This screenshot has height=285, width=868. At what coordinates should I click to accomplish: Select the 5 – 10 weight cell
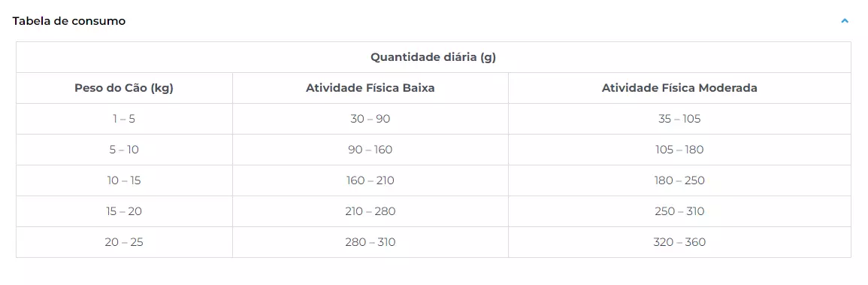[124, 150]
